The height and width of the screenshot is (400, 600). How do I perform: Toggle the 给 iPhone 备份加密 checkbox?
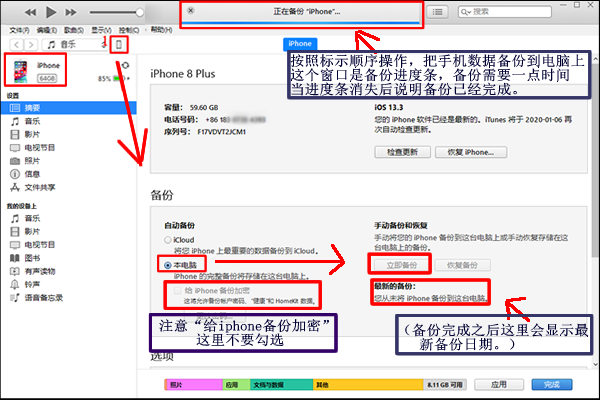(177, 291)
